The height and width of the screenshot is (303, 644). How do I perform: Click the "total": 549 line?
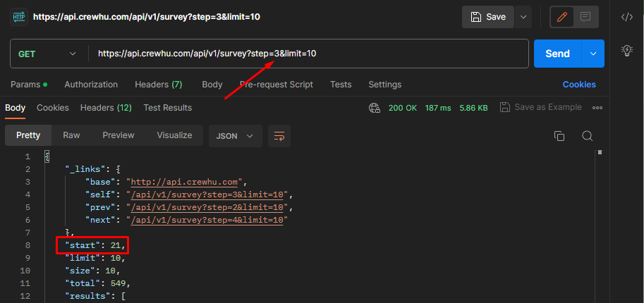pyautogui.click(x=97, y=284)
